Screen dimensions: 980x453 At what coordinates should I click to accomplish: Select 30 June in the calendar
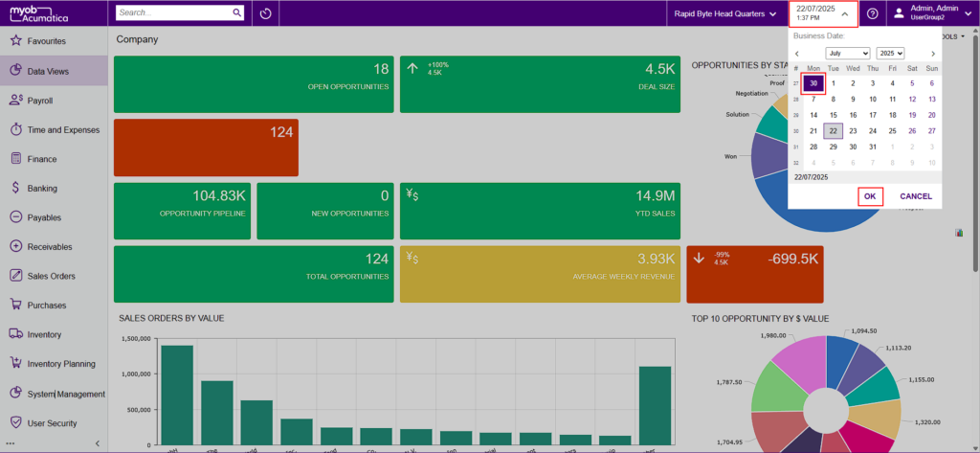(813, 83)
